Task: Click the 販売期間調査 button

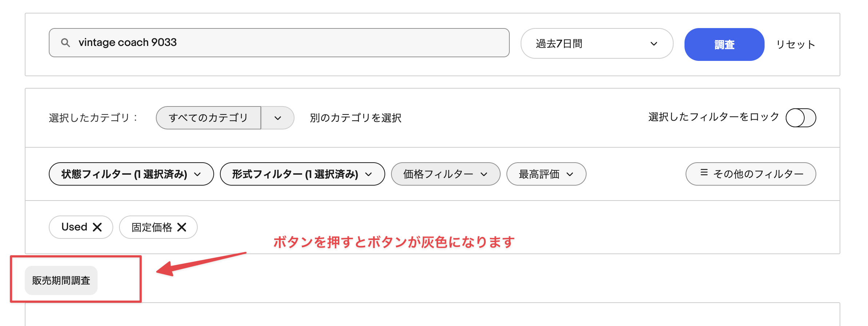Action: tap(61, 280)
